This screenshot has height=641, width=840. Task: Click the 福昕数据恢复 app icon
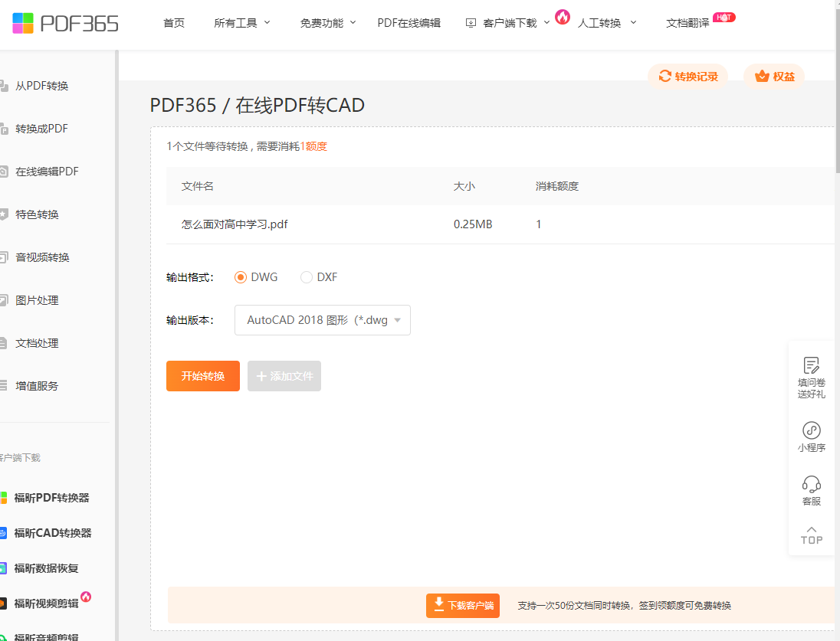pyautogui.click(x=3, y=568)
